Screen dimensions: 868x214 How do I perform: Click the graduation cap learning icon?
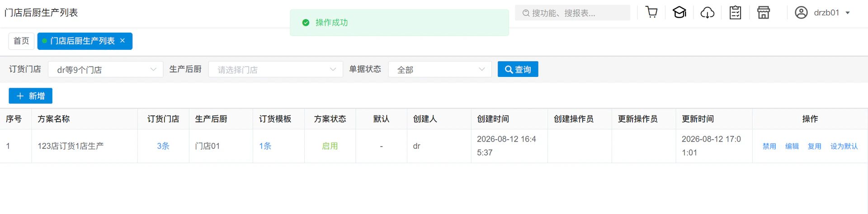[679, 12]
